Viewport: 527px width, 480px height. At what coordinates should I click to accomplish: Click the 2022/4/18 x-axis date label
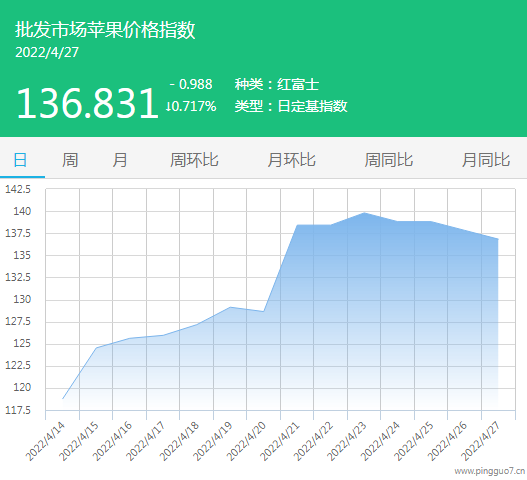point(179,441)
